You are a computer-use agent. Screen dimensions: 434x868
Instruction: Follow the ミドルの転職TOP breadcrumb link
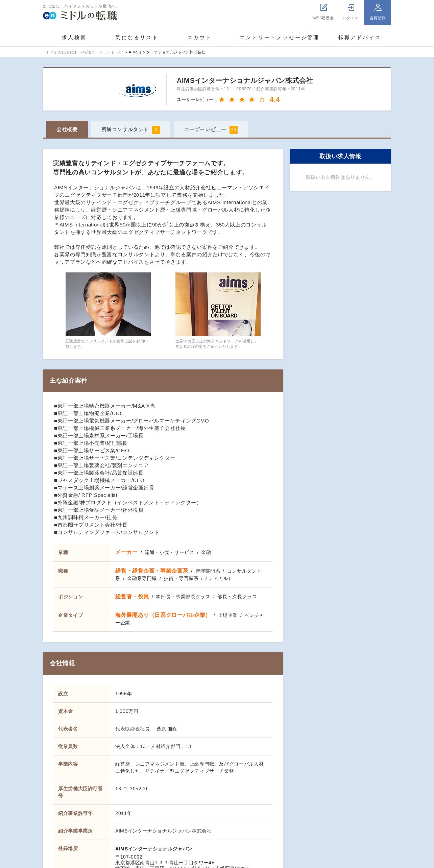(x=62, y=52)
